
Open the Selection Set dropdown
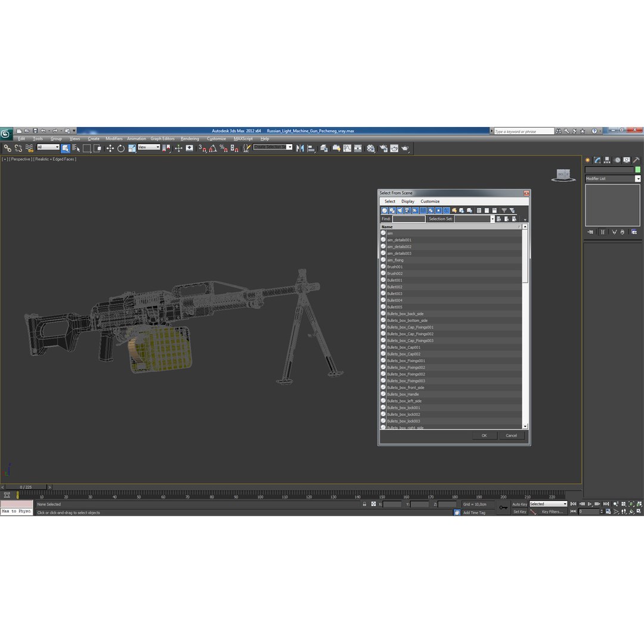tap(493, 219)
